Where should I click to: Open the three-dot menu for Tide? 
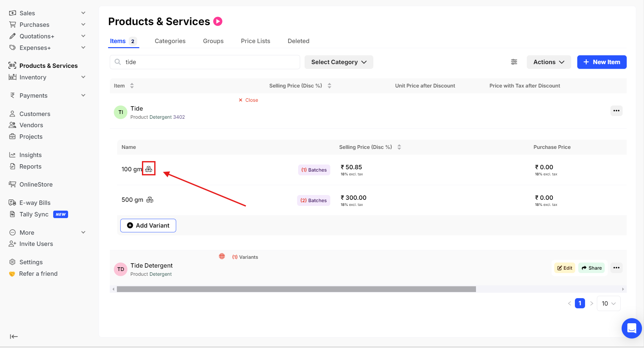coord(616,111)
